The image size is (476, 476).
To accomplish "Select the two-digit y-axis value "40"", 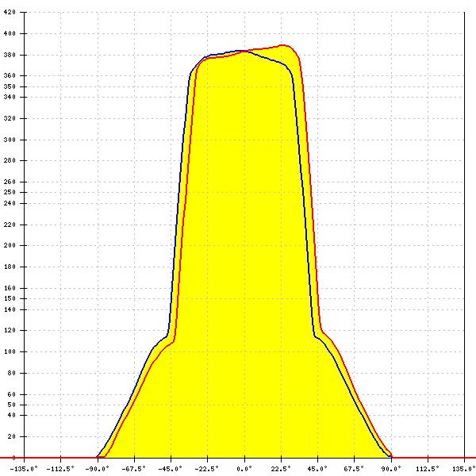I will point(11,415).
